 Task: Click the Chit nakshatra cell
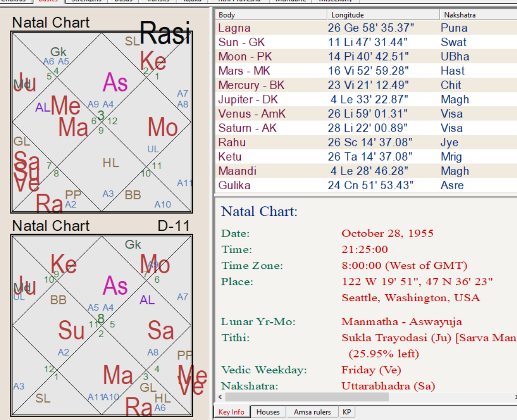click(x=451, y=85)
